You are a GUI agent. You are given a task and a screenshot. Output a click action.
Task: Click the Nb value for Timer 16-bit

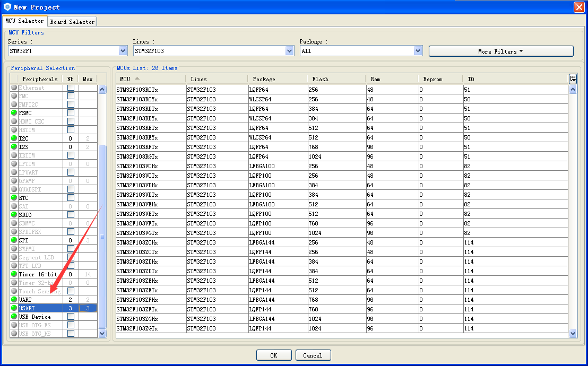pyautogui.click(x=71, y=274)
